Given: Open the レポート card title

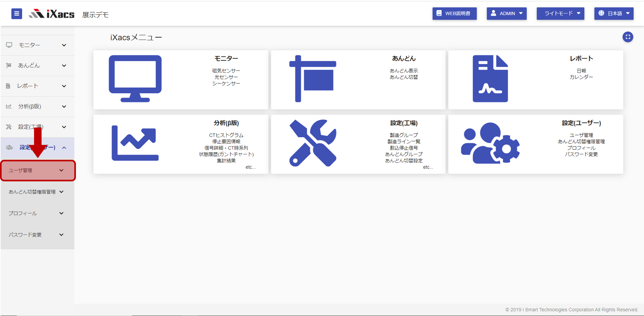Looking at the screenshot, I should click(x=581, y=58).
